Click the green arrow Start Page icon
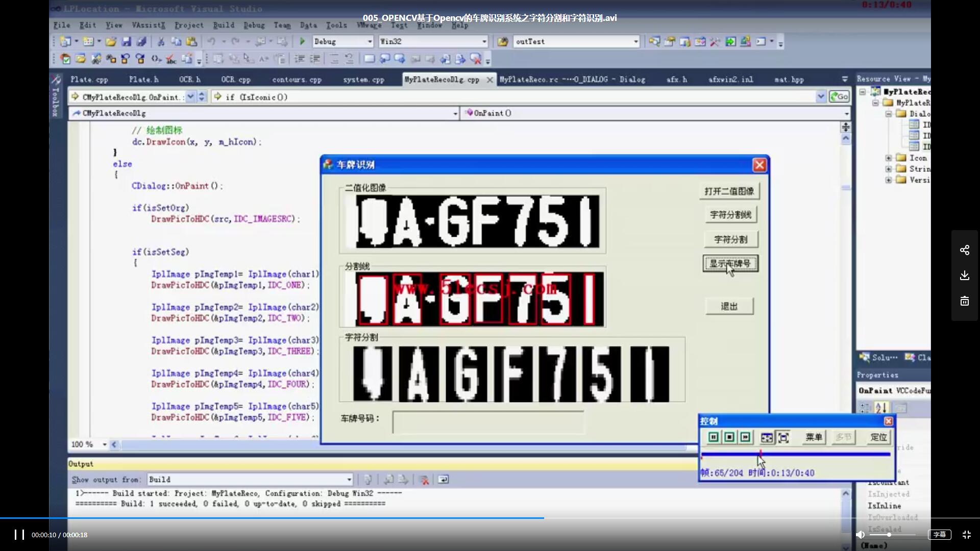Image resolution: width=980 pixels, height=551 pixels. [730, 41]
